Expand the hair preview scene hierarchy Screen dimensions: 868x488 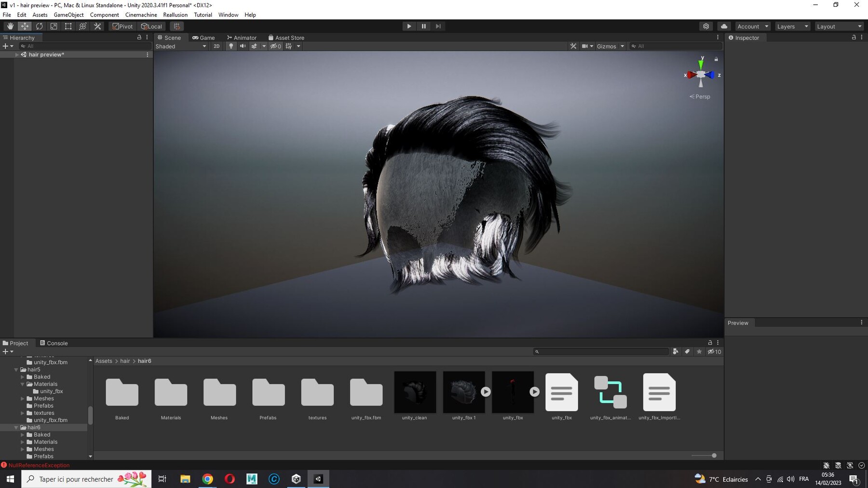pos(17,54)
